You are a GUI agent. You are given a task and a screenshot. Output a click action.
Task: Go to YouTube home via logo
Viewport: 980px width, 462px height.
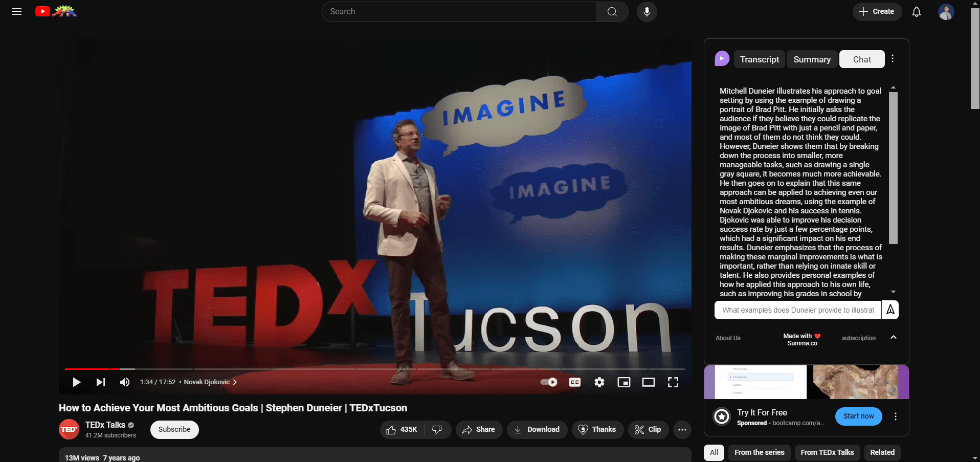56,11
